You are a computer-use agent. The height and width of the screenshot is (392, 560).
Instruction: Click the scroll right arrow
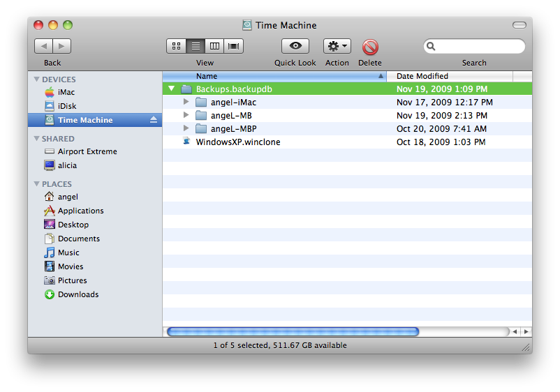click(x=526, y=332)
